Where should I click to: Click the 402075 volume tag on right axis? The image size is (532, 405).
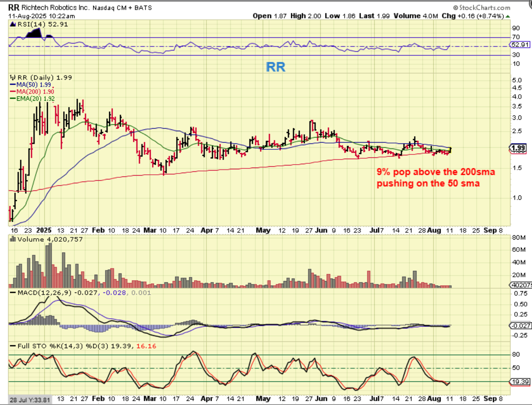(521, 285)
